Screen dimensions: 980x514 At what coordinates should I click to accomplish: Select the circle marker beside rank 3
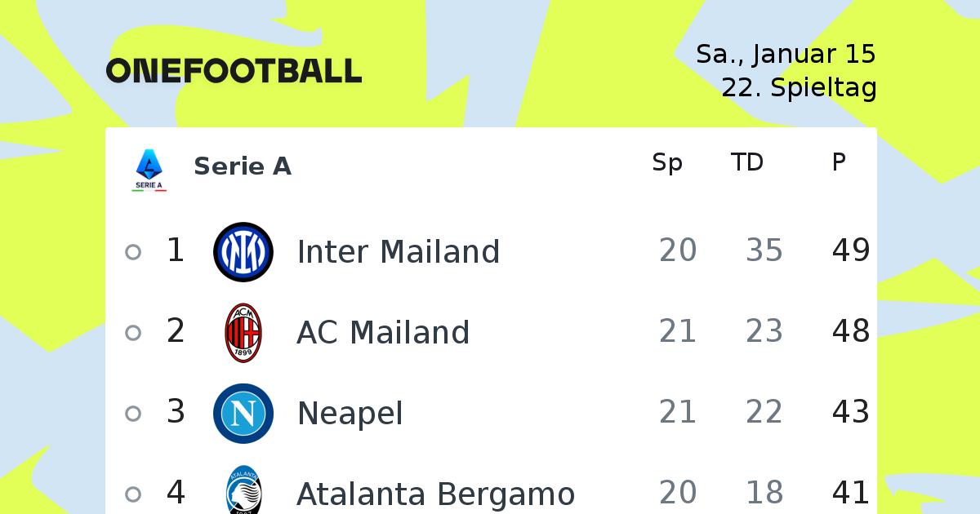pos(133,414)
